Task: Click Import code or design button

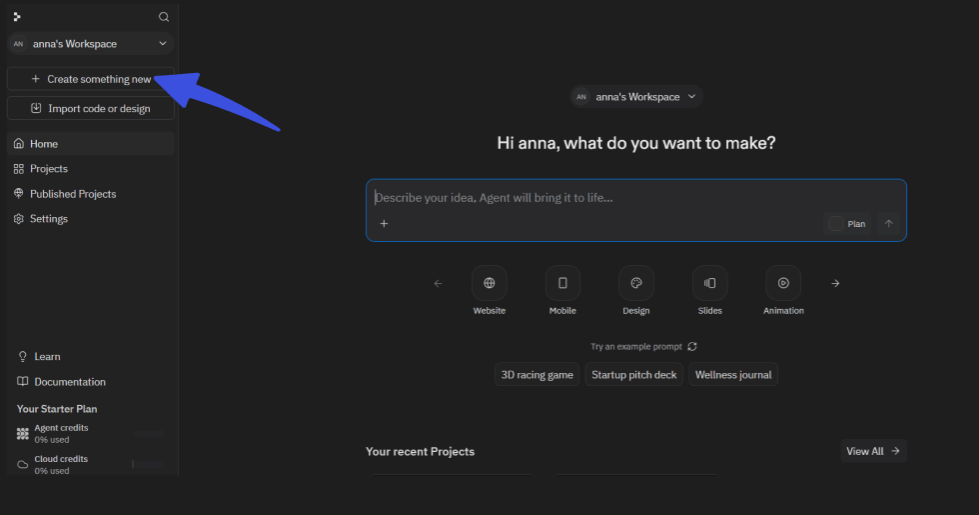Action: click(x=91, y=109)
